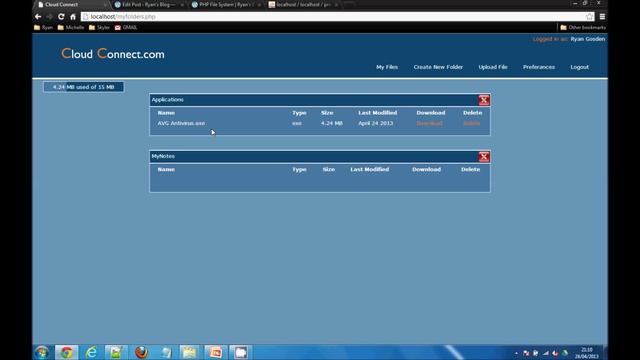Open Create New Folder in the navigation

(x=438, y=67)
